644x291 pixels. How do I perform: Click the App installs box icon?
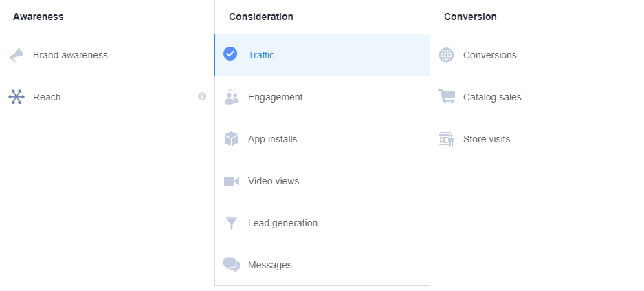(x=232, y=139)
